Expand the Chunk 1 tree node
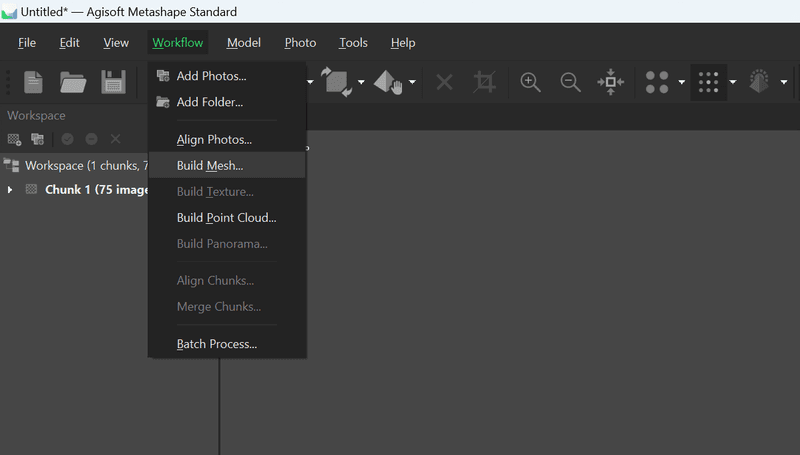 tap(10, 190)
